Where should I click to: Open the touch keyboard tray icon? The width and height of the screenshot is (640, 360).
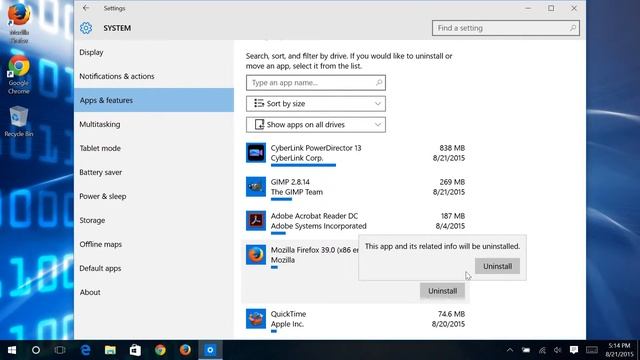click(x=592, y=350)
